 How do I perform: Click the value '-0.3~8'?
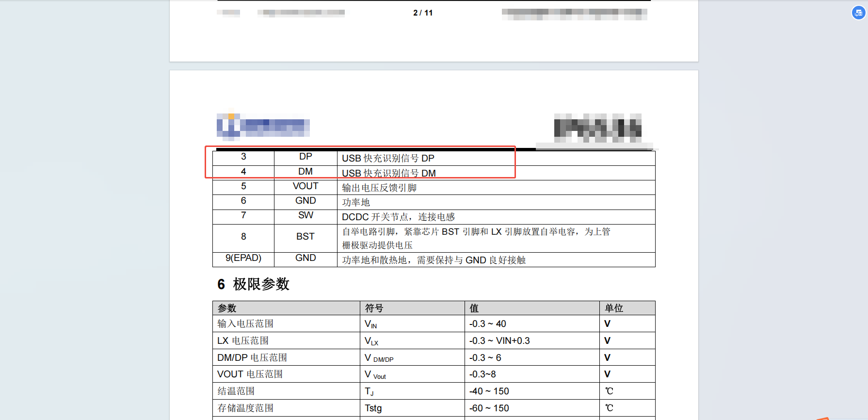coord(482,374)
